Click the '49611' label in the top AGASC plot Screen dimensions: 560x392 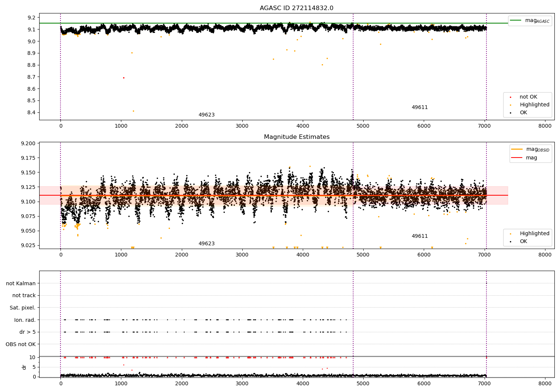click(420, 108)
